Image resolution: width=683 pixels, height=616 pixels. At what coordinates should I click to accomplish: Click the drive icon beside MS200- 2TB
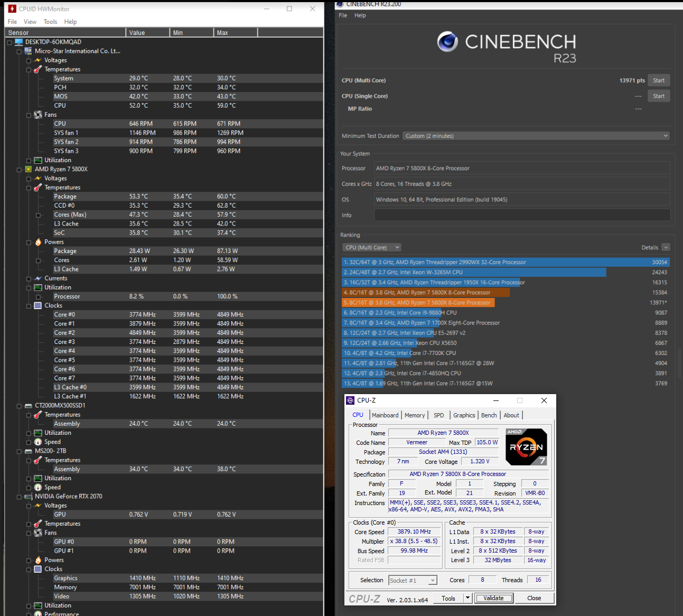coord(29,451)
